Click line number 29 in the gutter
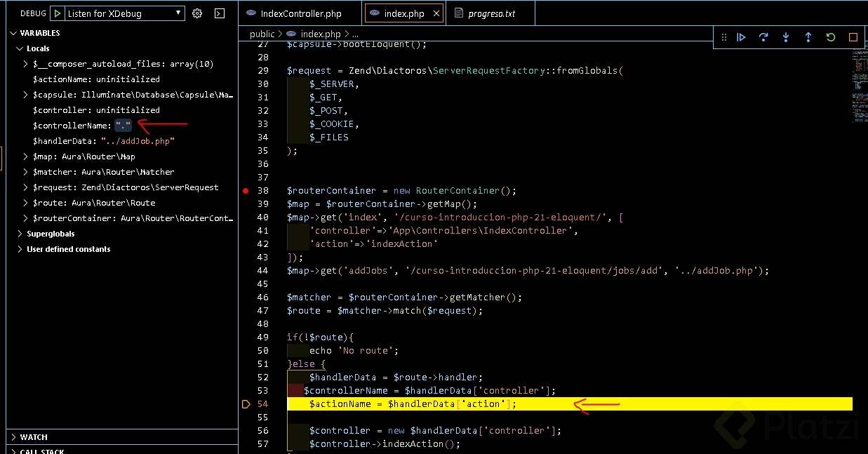The height and width of the screenshot is (454, 868). click(x=263, y=71)
